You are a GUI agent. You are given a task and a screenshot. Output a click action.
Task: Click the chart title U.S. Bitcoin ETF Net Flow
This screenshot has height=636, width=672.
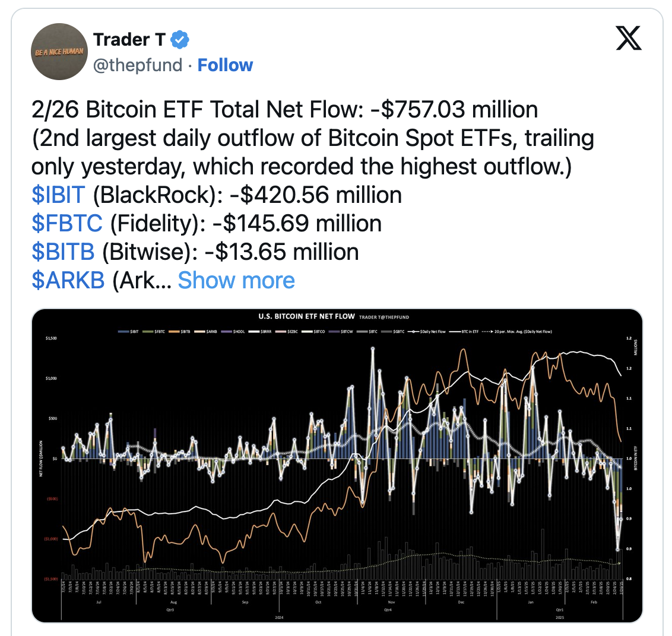click(306, 316)
